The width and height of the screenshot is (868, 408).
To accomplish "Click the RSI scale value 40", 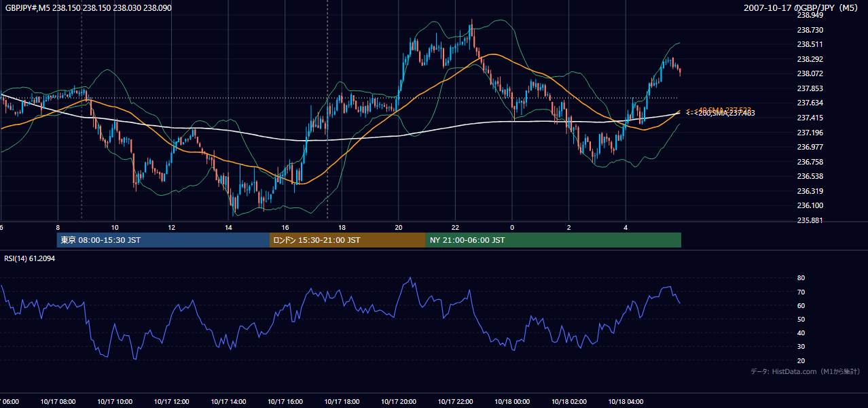I will pyautogui.click(x=801, y=333).
